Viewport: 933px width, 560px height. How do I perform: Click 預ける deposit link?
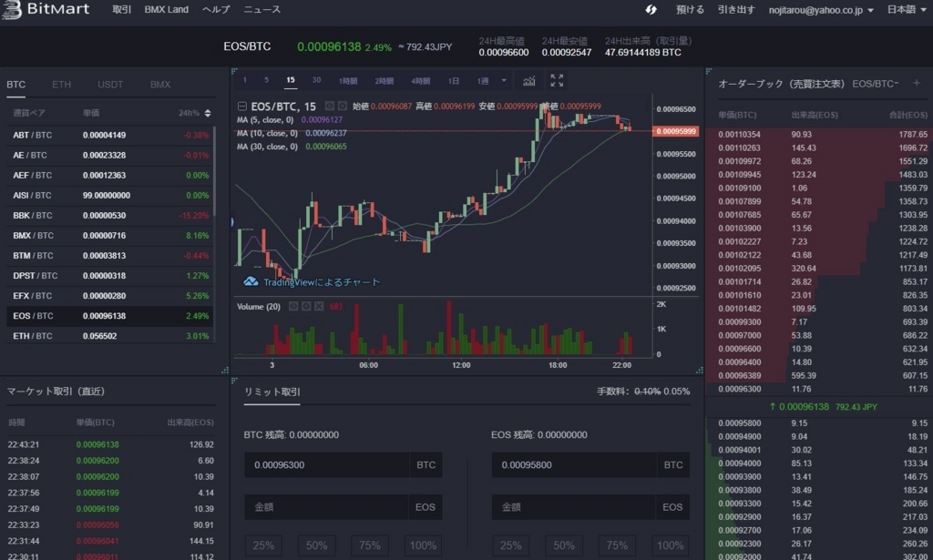pyautogui.click(x=691, y=9)
